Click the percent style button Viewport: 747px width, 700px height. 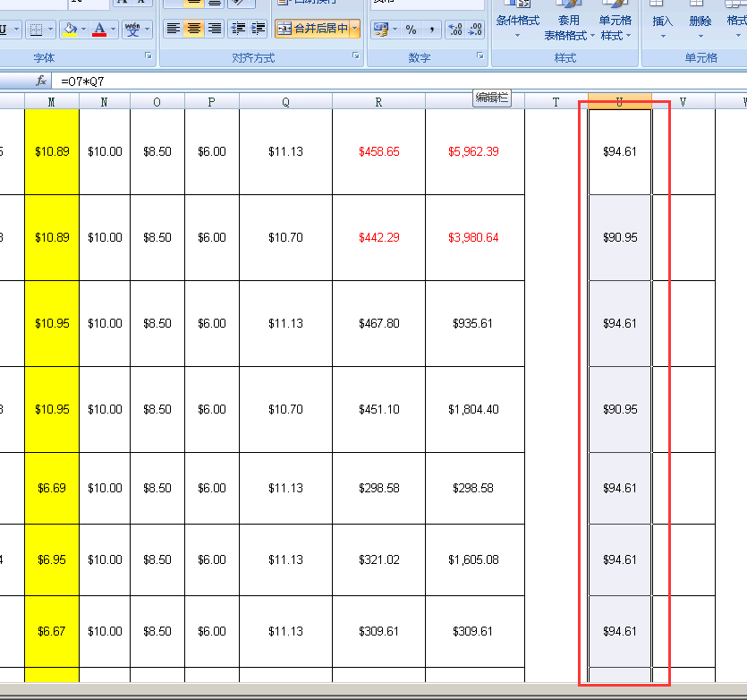pos(411,30)
